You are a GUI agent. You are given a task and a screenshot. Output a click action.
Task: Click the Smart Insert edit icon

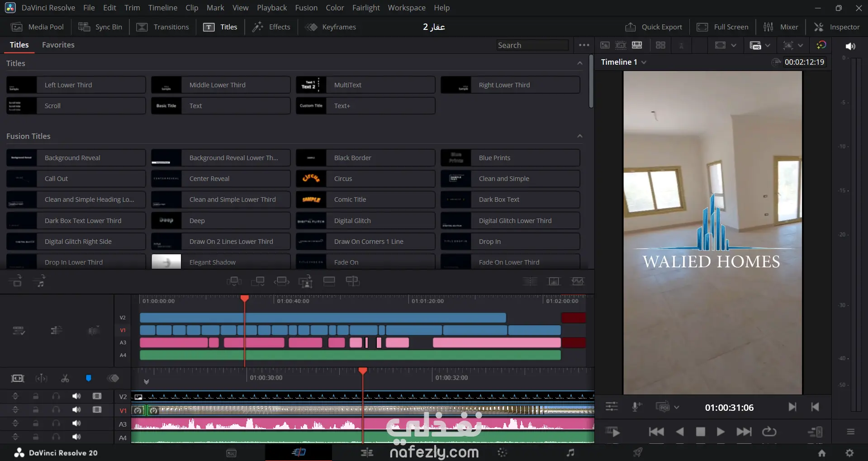234,281
